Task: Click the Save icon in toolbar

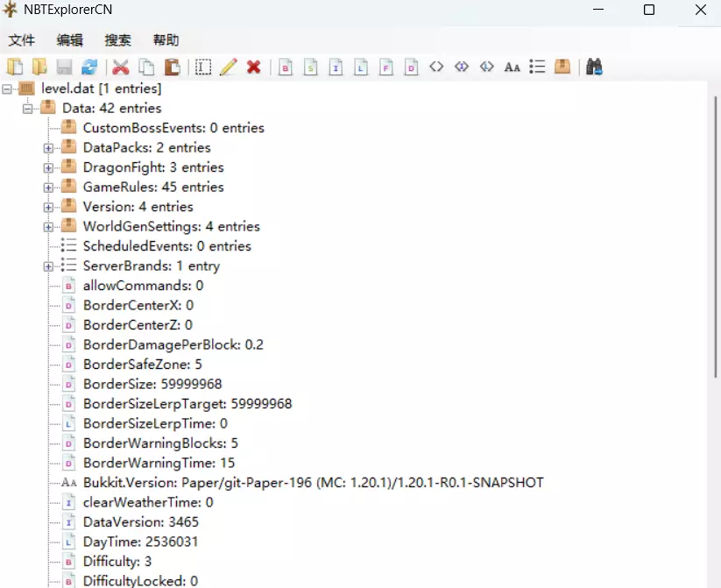Action: tap(65, 67)
